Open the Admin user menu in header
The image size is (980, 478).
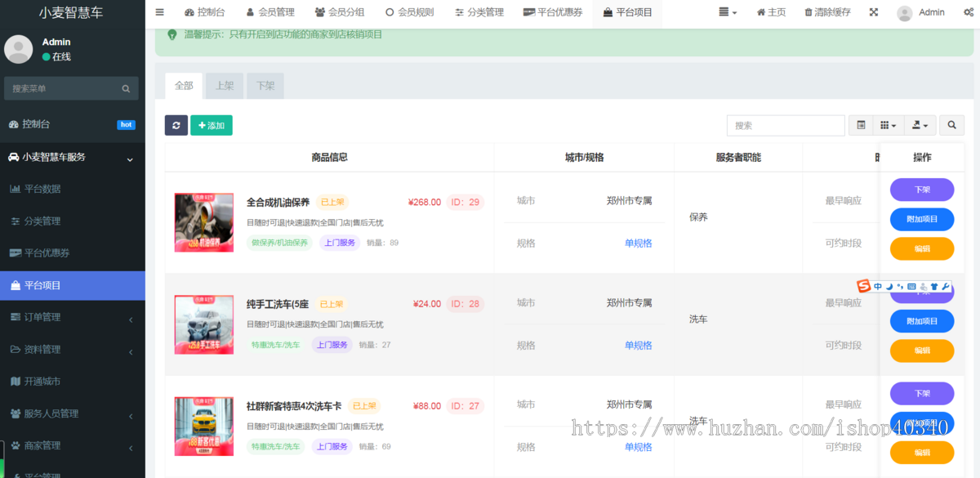click(x=921, y=12)
